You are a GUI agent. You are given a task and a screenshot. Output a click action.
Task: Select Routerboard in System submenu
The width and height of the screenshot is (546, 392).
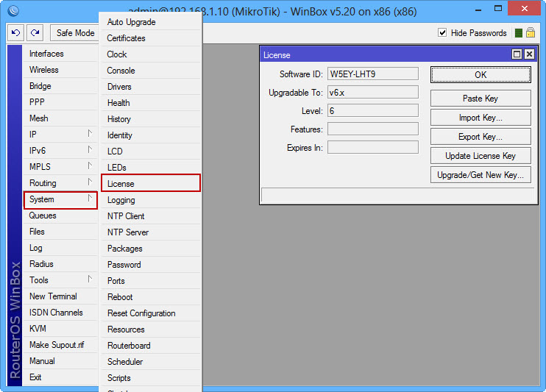click(151, 346)
